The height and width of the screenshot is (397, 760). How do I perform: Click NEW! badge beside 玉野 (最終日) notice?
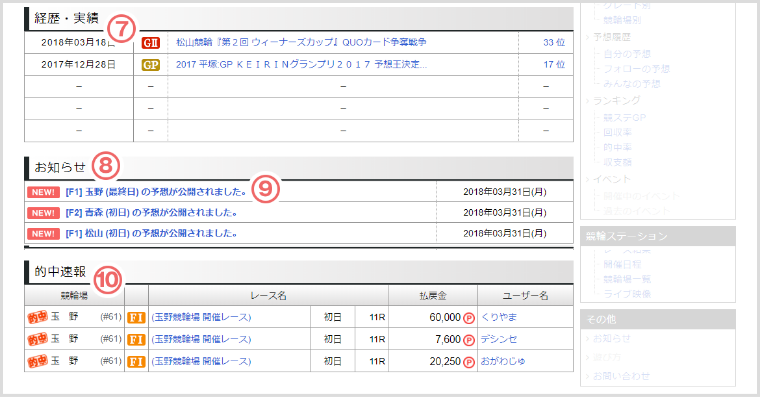point(44,192)
